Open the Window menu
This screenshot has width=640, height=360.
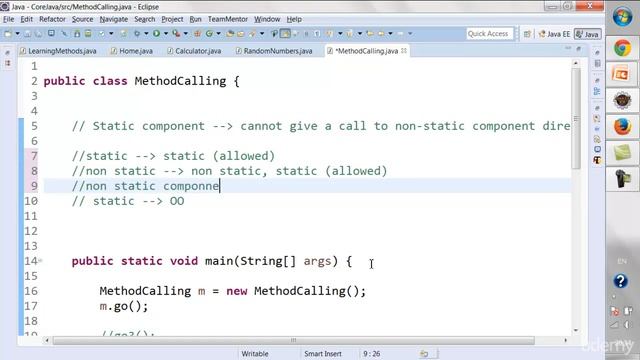pos(267,19)
